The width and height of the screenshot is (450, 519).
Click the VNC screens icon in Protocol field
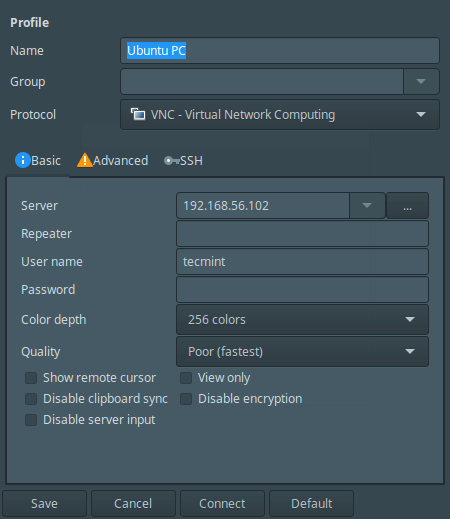point(138,114)
